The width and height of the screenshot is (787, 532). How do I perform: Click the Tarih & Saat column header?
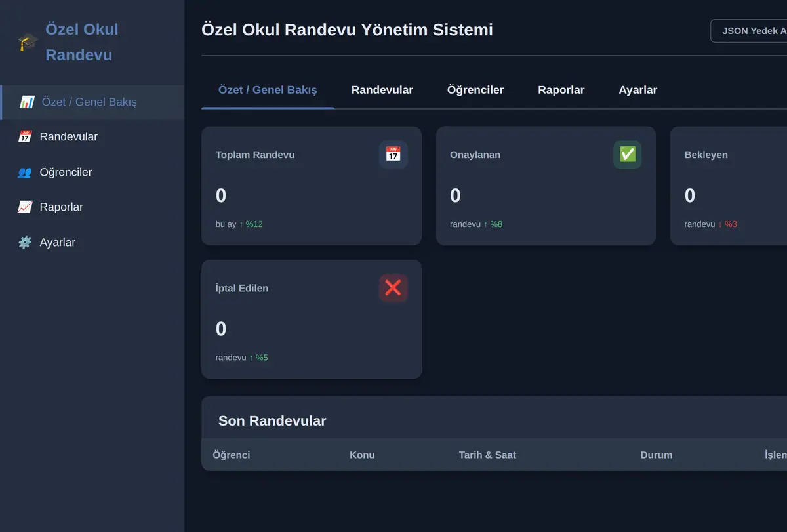[x=487, y=455]
